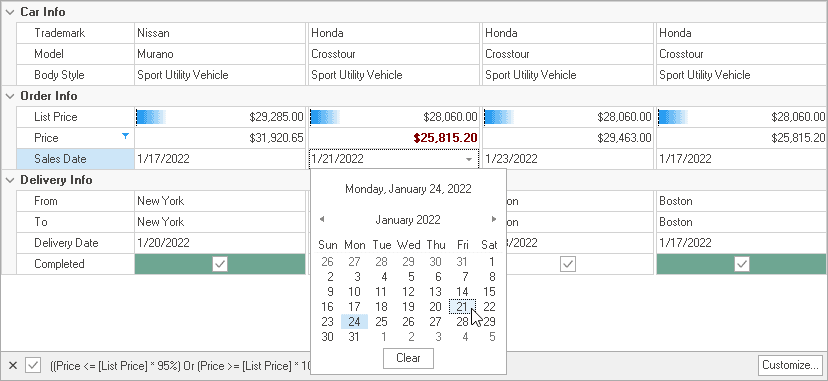Select the Model row header
Screen dimensions: 828x381
[76, 54]
